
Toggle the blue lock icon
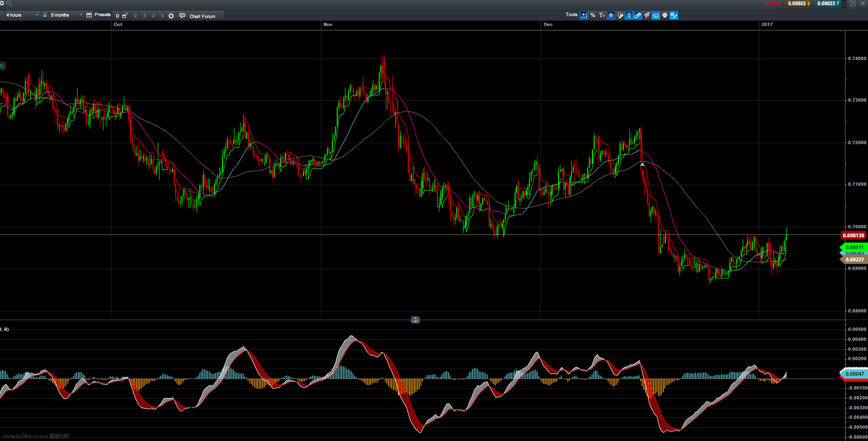pos(45,15)
